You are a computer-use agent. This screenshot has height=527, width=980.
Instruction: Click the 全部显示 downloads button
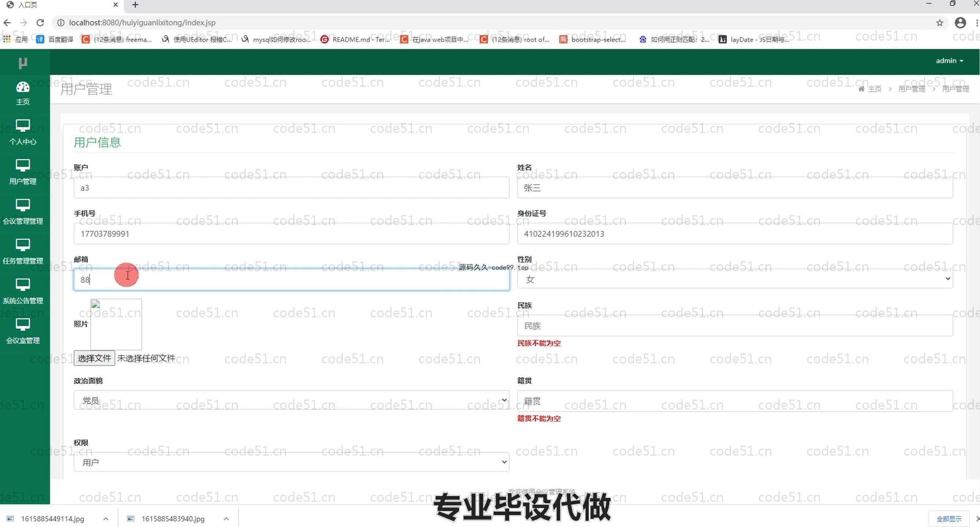[x=949, y=519]
